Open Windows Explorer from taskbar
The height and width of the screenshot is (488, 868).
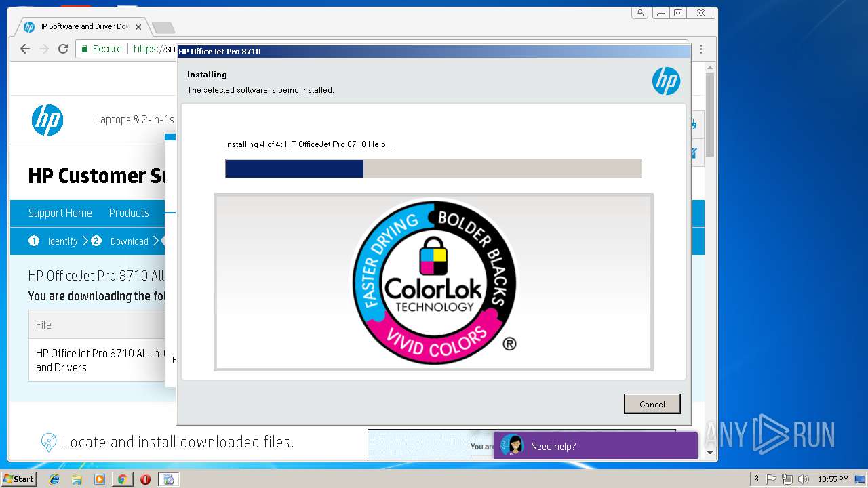77,479
